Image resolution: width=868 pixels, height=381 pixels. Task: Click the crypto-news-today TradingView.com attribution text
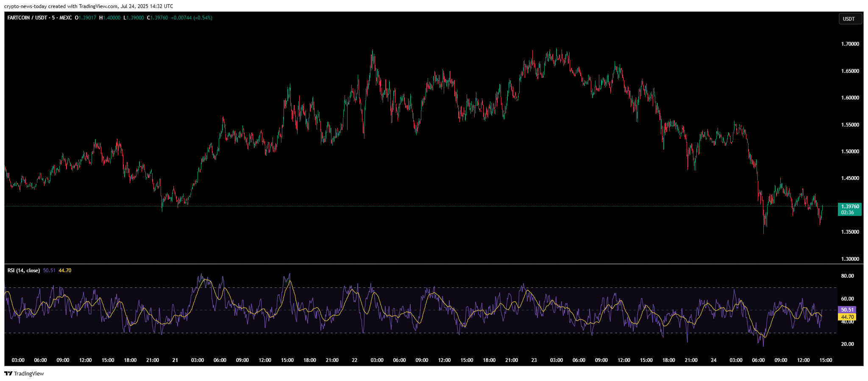tap(89, 6)
